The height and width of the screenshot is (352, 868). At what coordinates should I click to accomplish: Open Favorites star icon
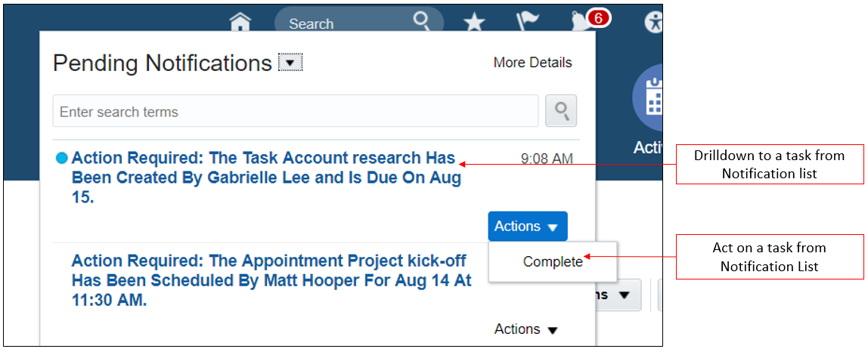(x=474, y=22)
